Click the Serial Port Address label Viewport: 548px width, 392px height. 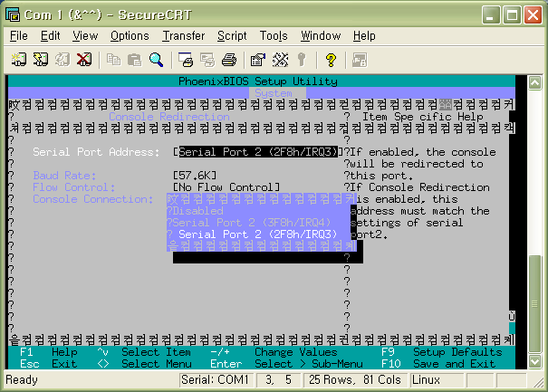[96, 152]
